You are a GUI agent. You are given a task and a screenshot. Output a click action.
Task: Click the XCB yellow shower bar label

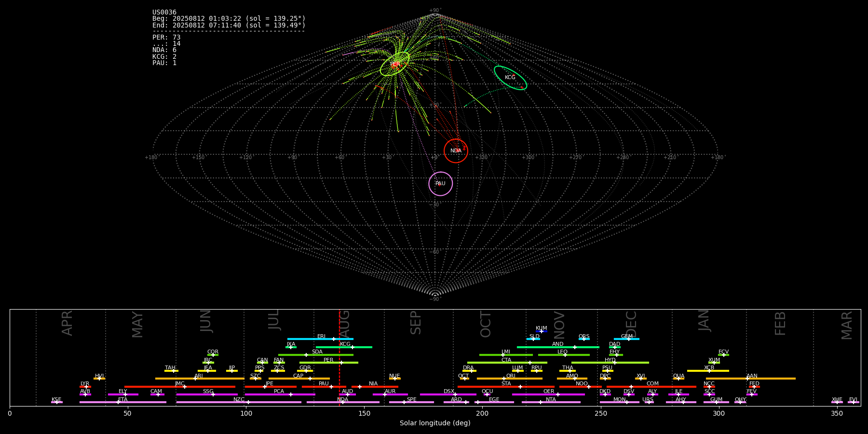[709, 368]
